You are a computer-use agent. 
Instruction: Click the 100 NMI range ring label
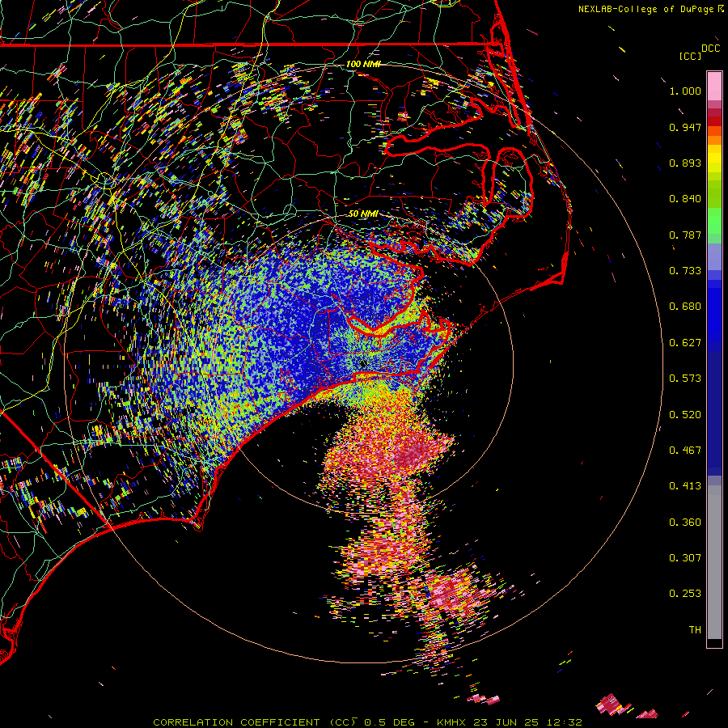tap(363, 64)
